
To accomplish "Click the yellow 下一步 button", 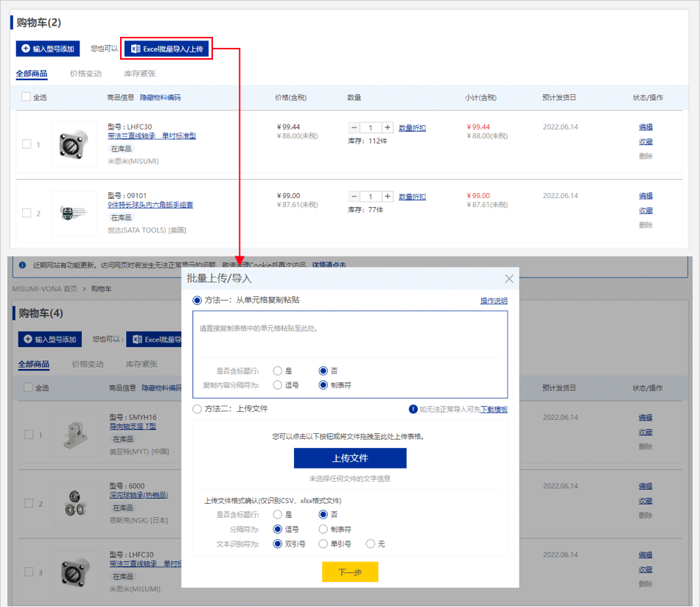I will coord(350,572).
